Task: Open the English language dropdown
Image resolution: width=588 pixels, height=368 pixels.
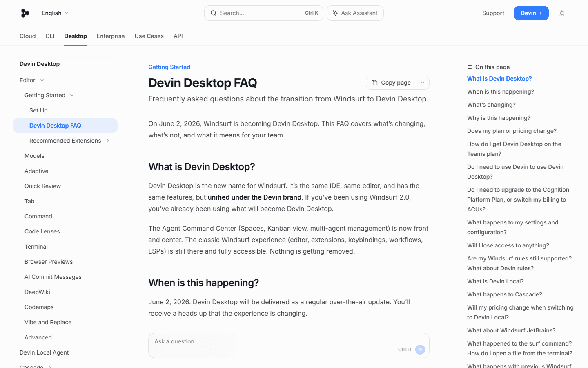Action: click(55, 13)
